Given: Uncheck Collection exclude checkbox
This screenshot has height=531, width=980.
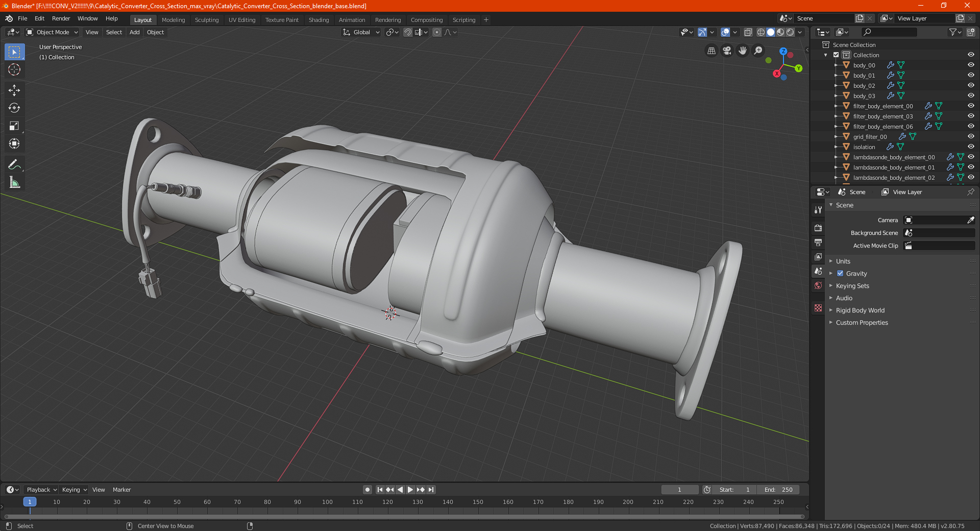Looking at the screenshot, I should 836,55.
